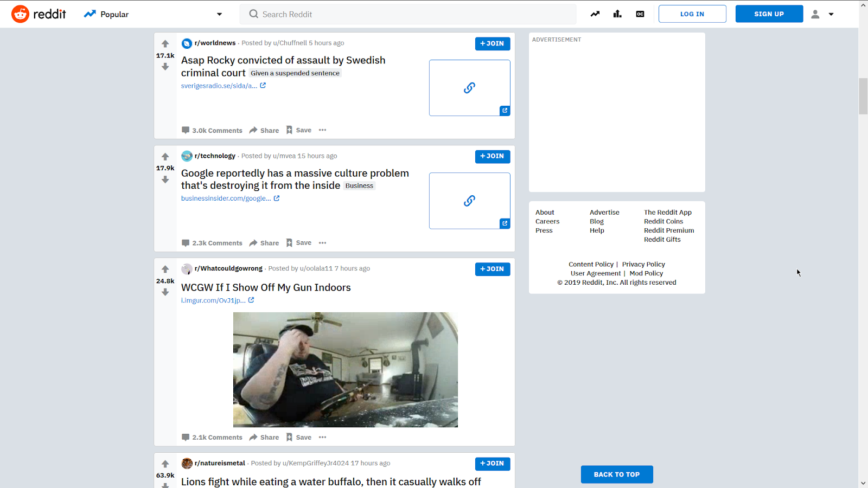
Task: Save the Google culture problem post
Action: click(x=299, y=243)
